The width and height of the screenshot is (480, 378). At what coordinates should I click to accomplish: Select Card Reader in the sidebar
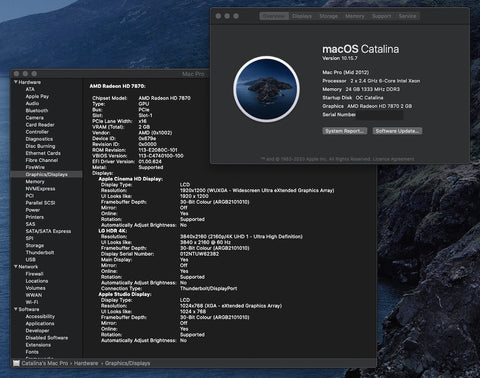point(40,125)
